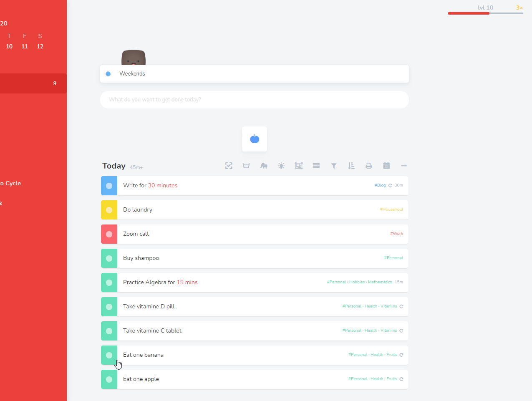Click #Personal tag on Buy shampoo
Screen dimensions: 532x401
[x=393, y=258]
